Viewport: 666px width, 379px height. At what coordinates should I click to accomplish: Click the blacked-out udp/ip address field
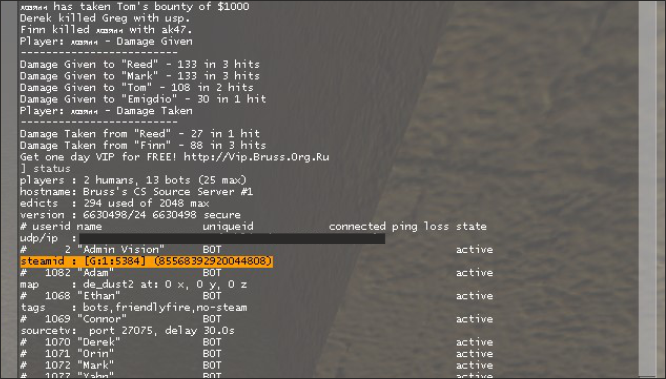pyautogui.click(x=232, y=238)
